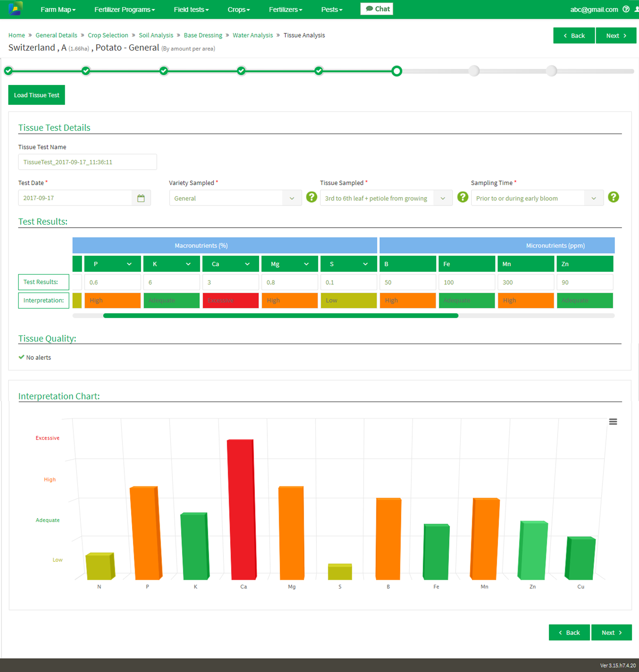Click the seventh upcoming grey step marker
The height and width of the screenshot is (672, 639).
point(474,71)
